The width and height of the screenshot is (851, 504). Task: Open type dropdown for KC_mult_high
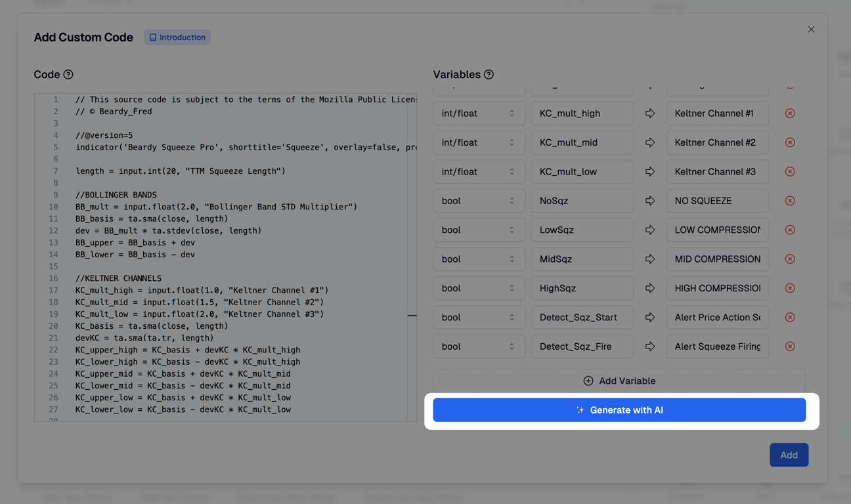coord(479,114)
